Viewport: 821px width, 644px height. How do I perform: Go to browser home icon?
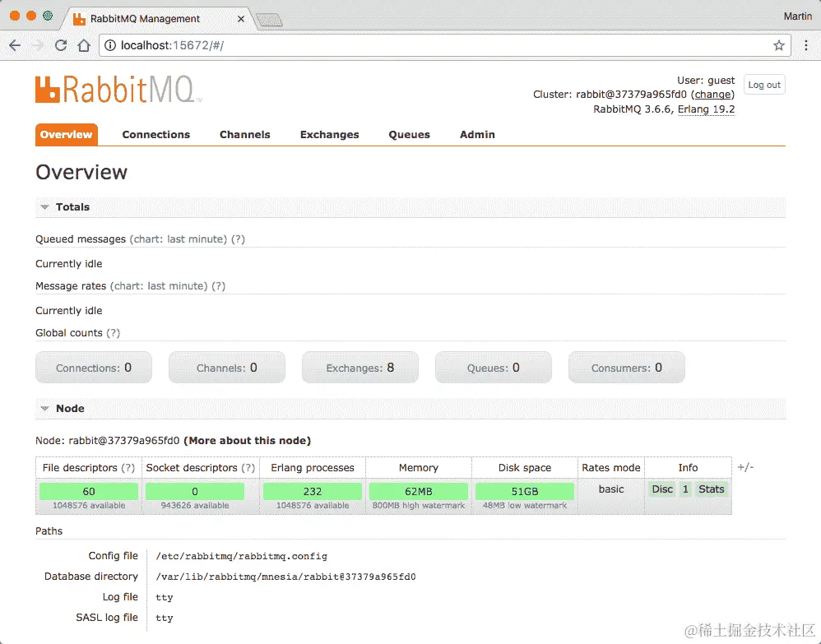84,45
